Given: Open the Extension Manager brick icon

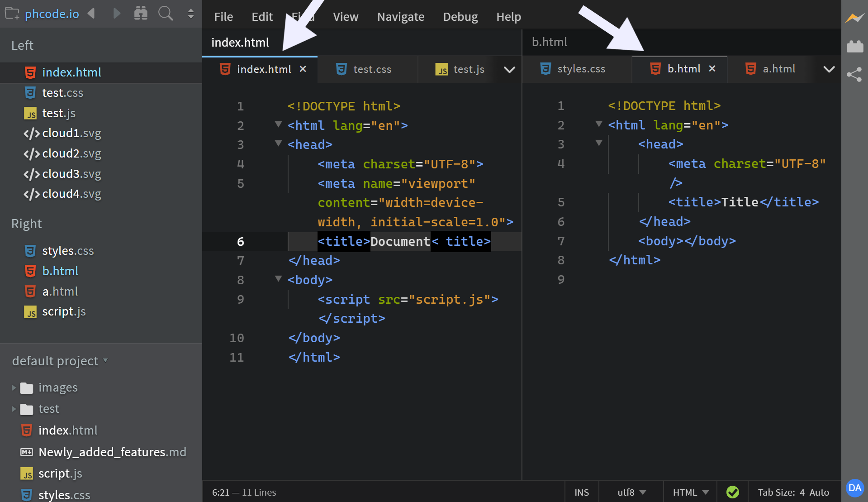Looking at the screenshot, I should pos(856,46).
